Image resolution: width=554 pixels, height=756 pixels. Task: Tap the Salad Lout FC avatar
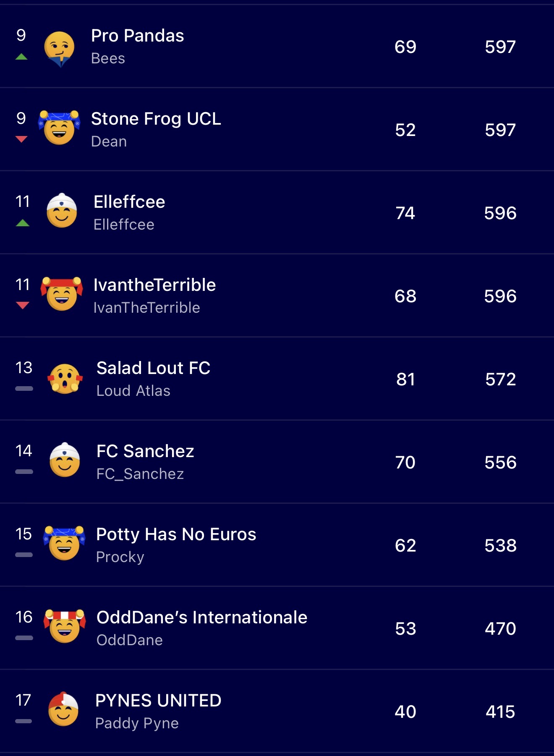pyautogui.click(x=65, y=378)
